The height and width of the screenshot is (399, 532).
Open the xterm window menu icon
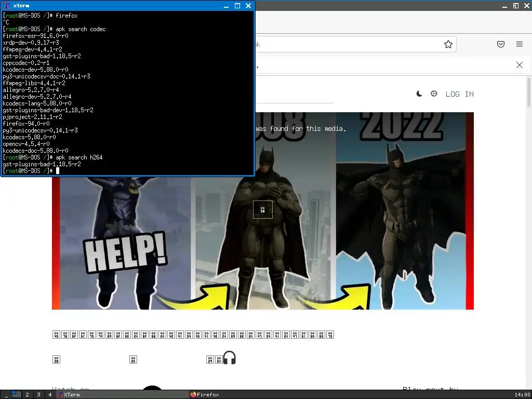click(x=6, y=6)
